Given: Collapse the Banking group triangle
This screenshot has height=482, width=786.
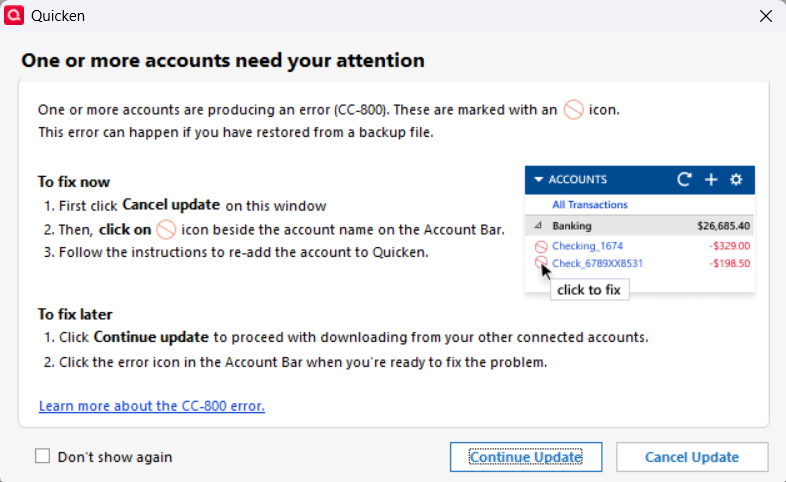Looking at the screenshot, I should 538,226.
